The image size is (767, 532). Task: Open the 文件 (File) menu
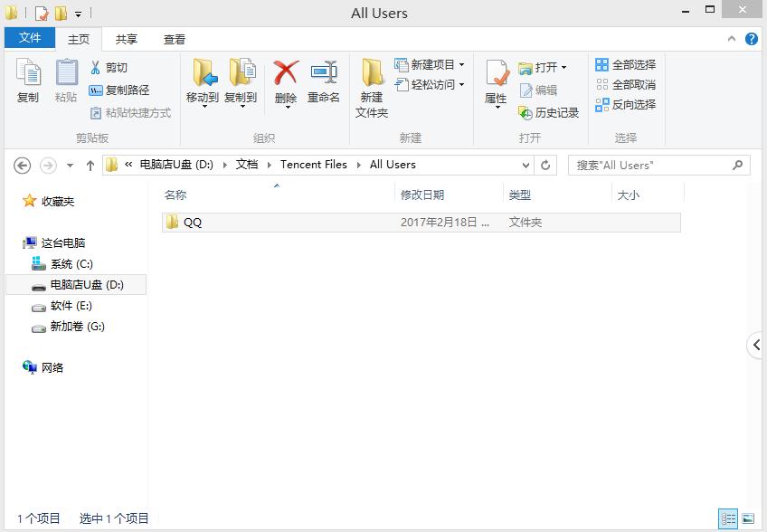click(30, 38)
